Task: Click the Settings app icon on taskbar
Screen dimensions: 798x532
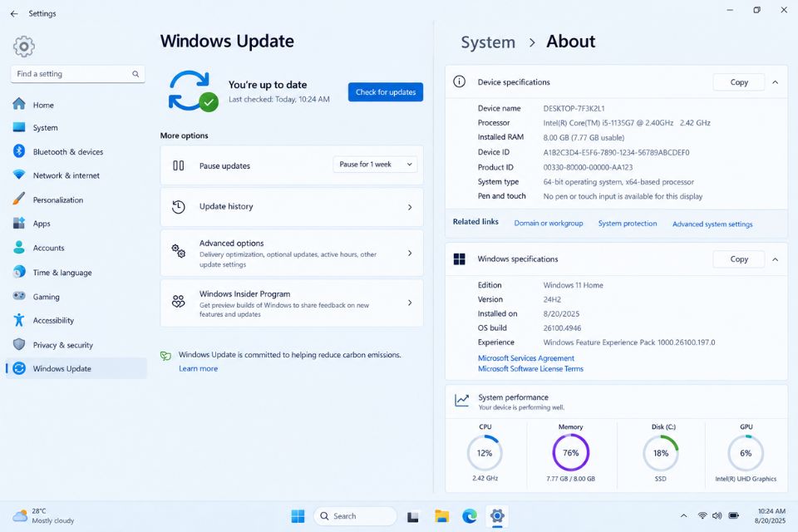Action: tap(497, 516)
